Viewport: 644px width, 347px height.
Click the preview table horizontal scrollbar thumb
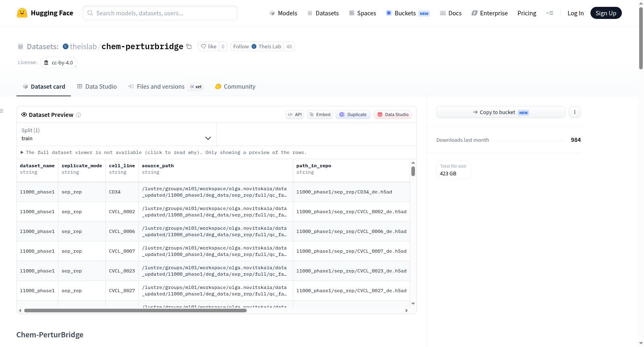135,310
